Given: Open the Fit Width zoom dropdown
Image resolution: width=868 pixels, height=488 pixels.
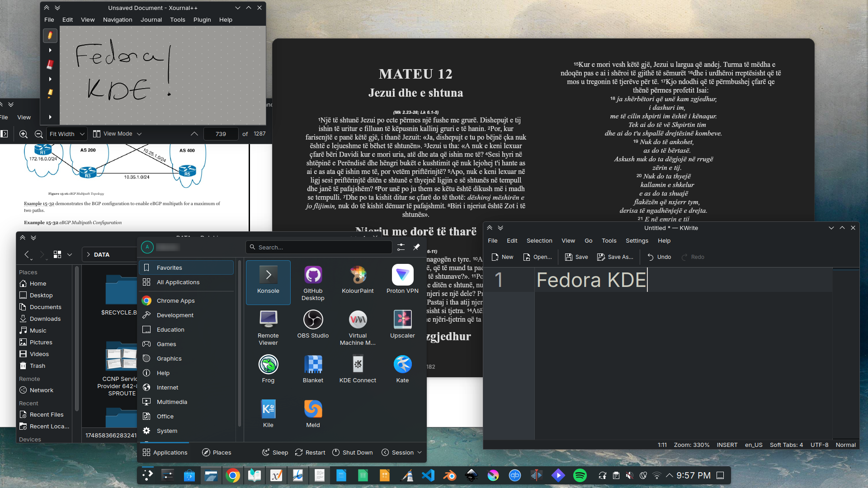Looking at the screenshot, I should click(67, 134).
